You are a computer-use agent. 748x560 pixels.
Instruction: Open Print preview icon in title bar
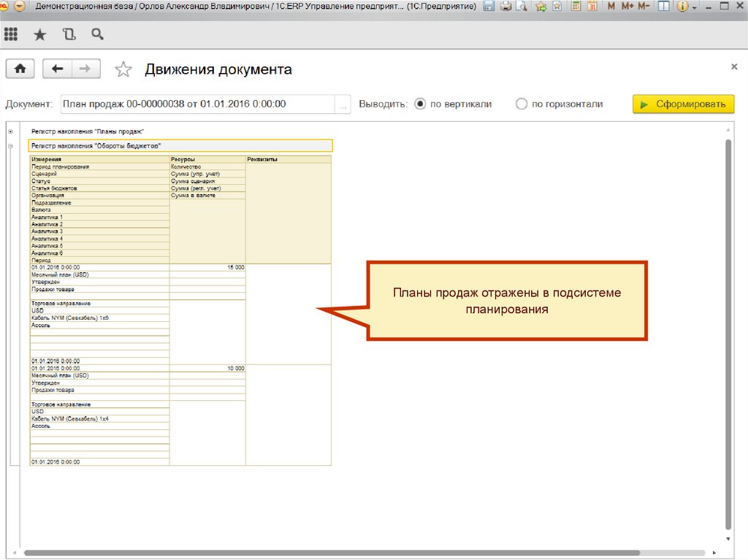coord(522,6)
